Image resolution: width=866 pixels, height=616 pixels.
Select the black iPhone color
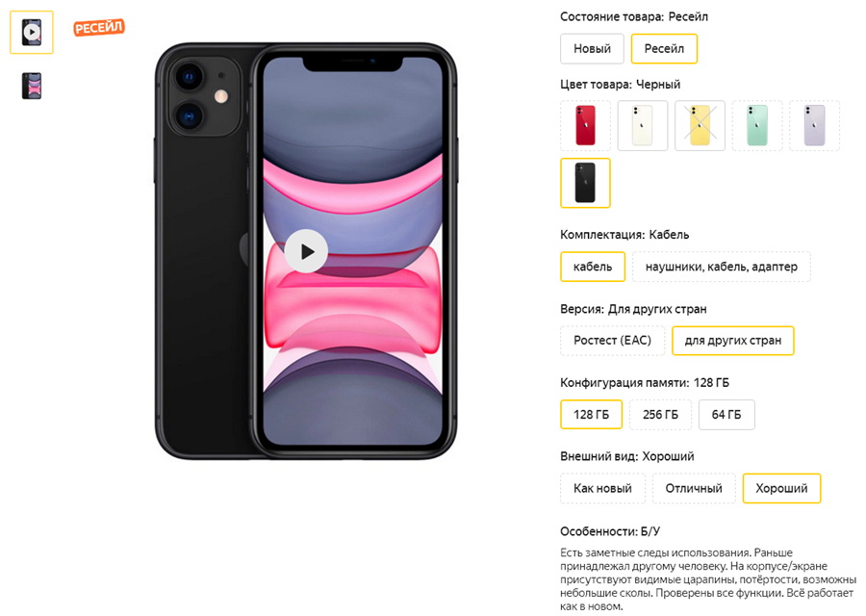(x=585, y=183)
